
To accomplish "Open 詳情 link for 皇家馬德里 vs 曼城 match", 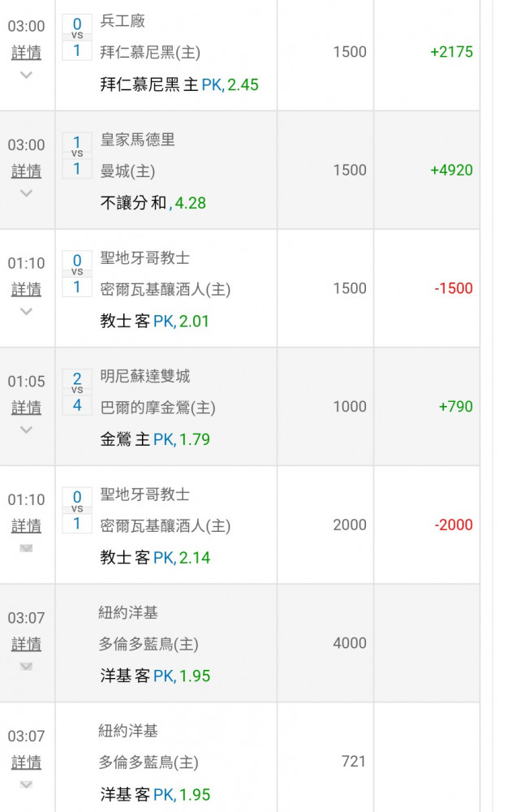I will pyautogui.click(x=27, y=171).
